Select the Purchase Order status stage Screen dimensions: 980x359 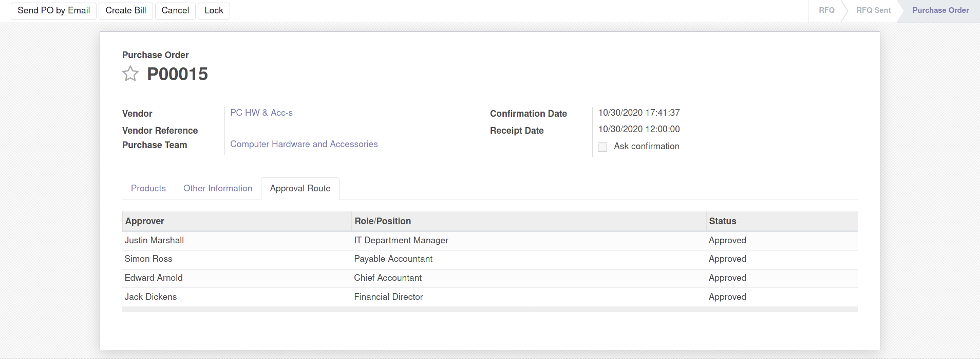tap(940, 10)
